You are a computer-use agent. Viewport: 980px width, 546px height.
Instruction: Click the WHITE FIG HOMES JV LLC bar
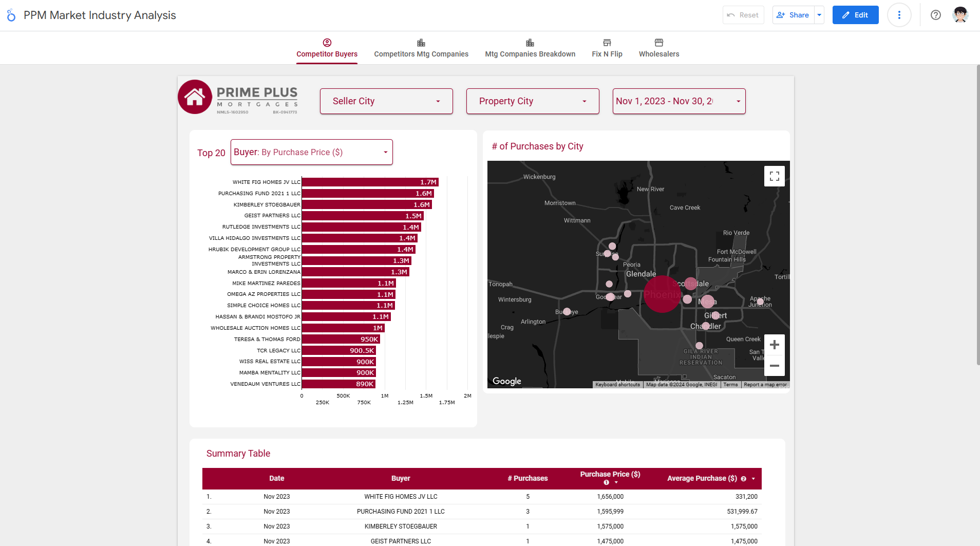[x=370, y=182]
